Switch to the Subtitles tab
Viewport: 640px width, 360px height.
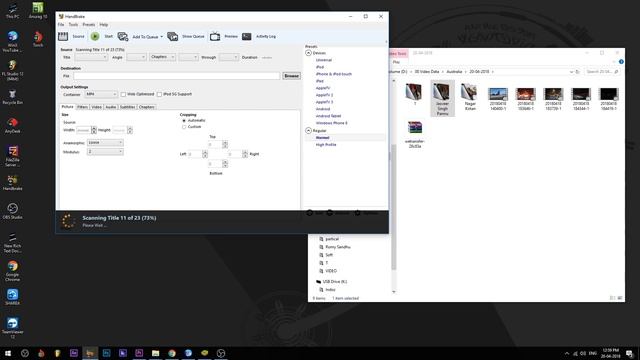[127, 107]
